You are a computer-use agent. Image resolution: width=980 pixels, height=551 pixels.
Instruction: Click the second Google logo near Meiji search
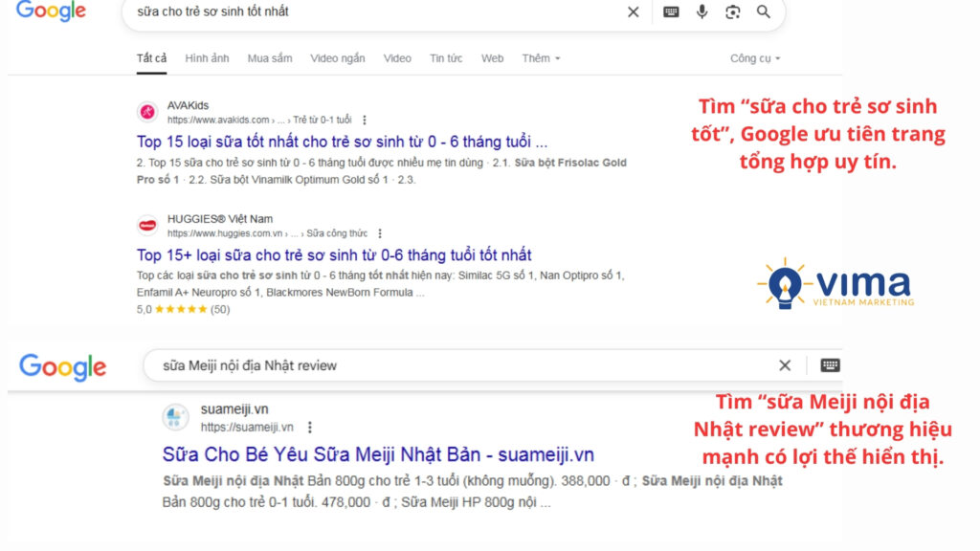click(62, 366)
